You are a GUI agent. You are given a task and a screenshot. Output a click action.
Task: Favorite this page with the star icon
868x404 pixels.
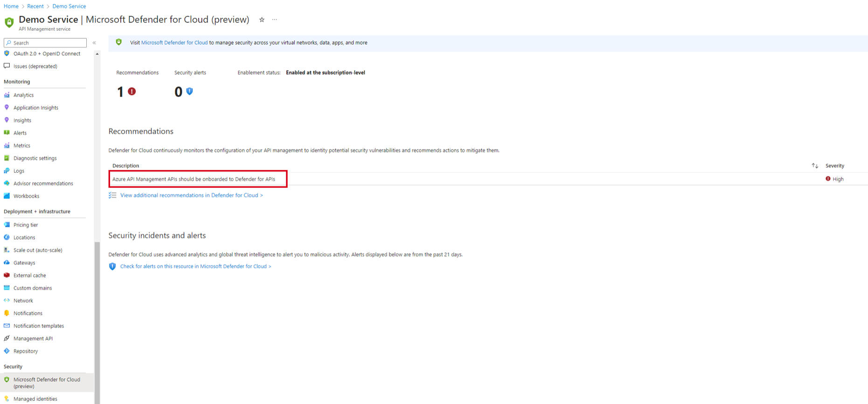(x=262, y=20)
